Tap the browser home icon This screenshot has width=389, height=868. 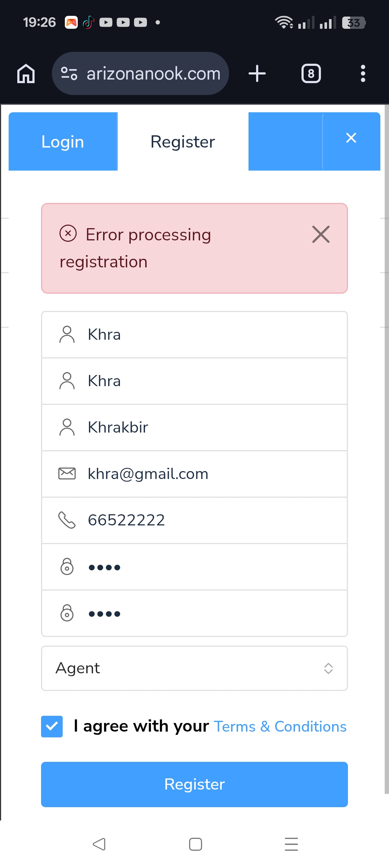coord(26,73)
